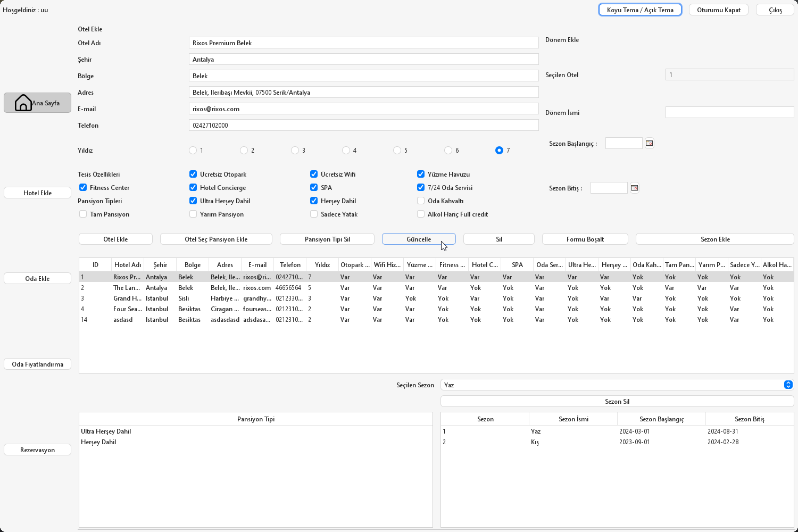The height and width of the screenshot is (532, 798).
Task: Click the Çıkış button
Action: [775, 10]
